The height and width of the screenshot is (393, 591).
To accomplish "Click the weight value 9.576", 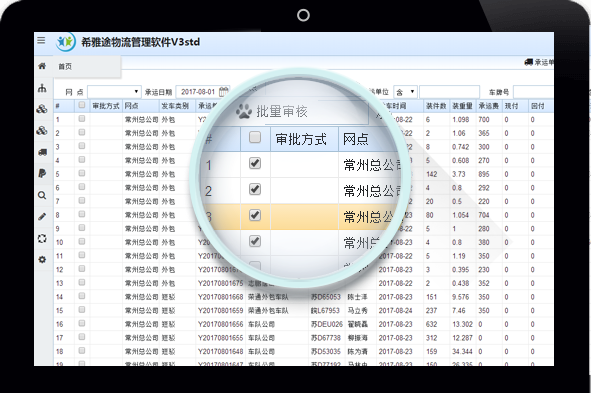I will (461, 297).
